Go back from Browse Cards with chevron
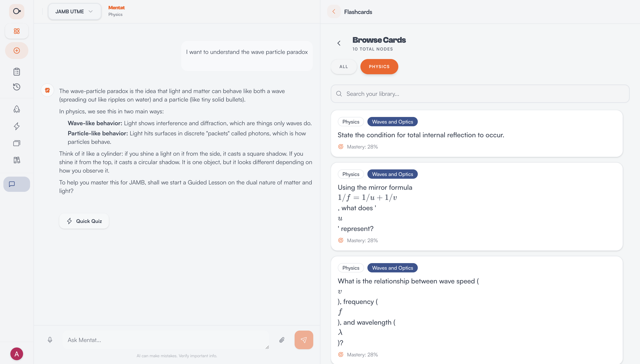The width and height of the screenshot is (640, 364). (x=339, y=43)
